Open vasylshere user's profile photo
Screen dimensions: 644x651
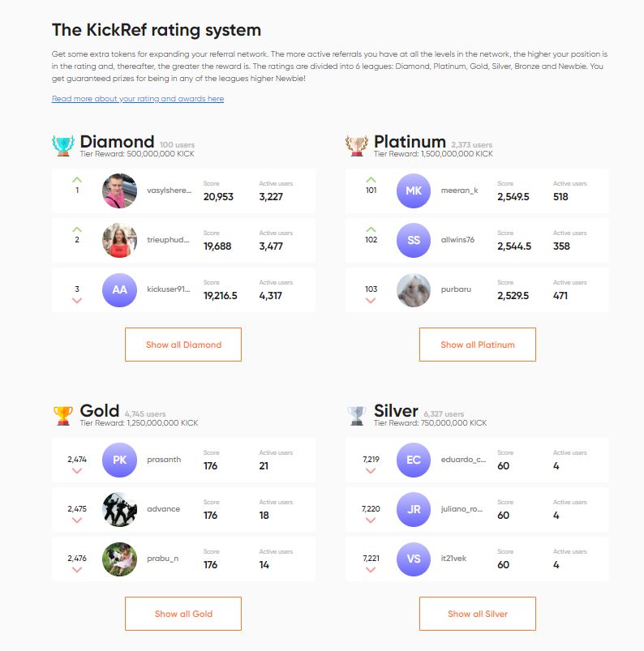[120, 191]
